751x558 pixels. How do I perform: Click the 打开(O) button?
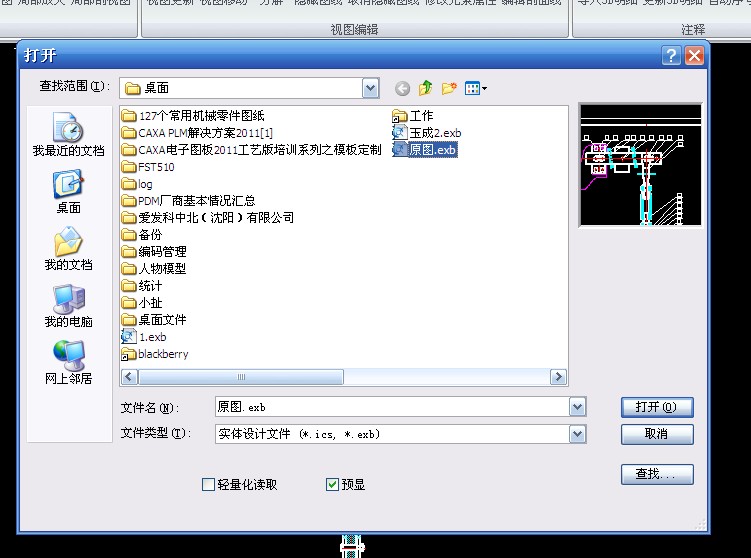[657, 407]
